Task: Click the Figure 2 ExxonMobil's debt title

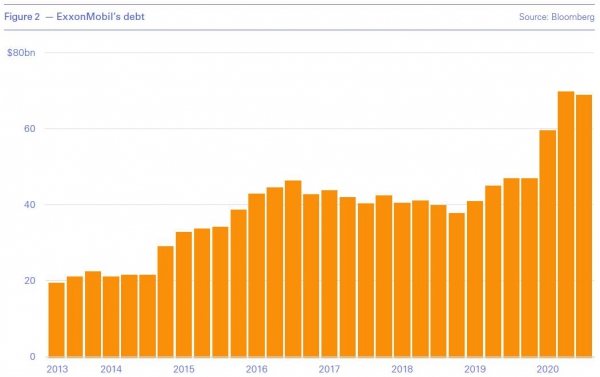Action: pos(74,16)
